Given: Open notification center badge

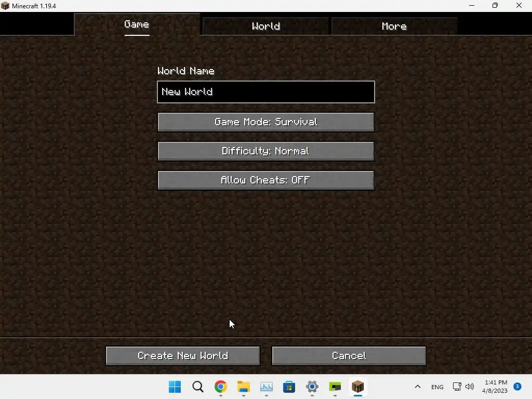Looking at the screenshot, I should (x=517, y=387).
